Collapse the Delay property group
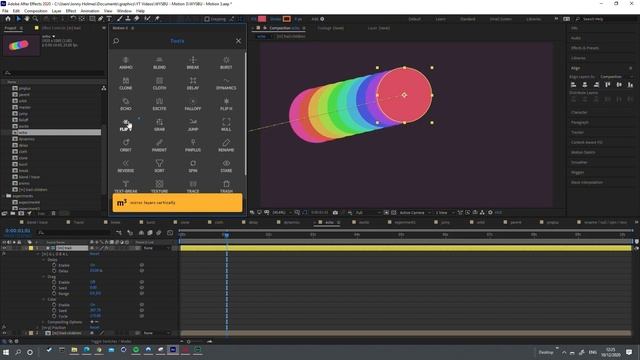Screen dimensions: 640x360 point(44,260)
